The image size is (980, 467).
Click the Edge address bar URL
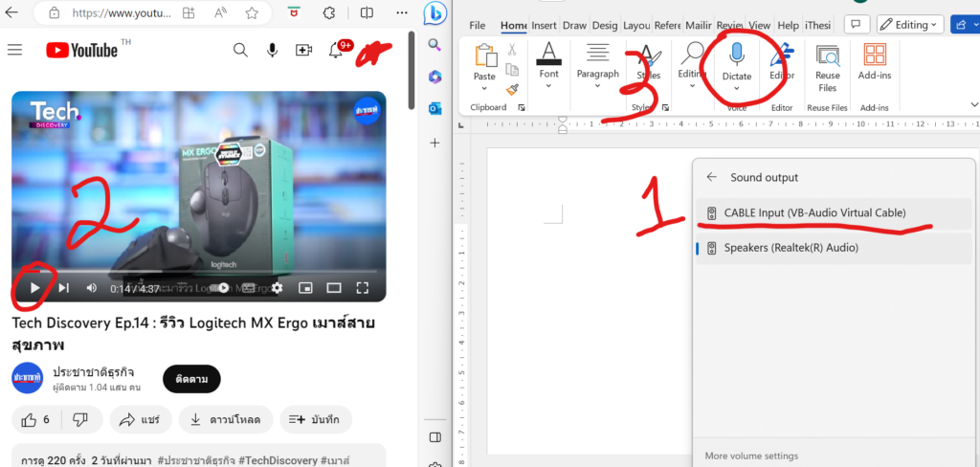click(x=122, y=12)
